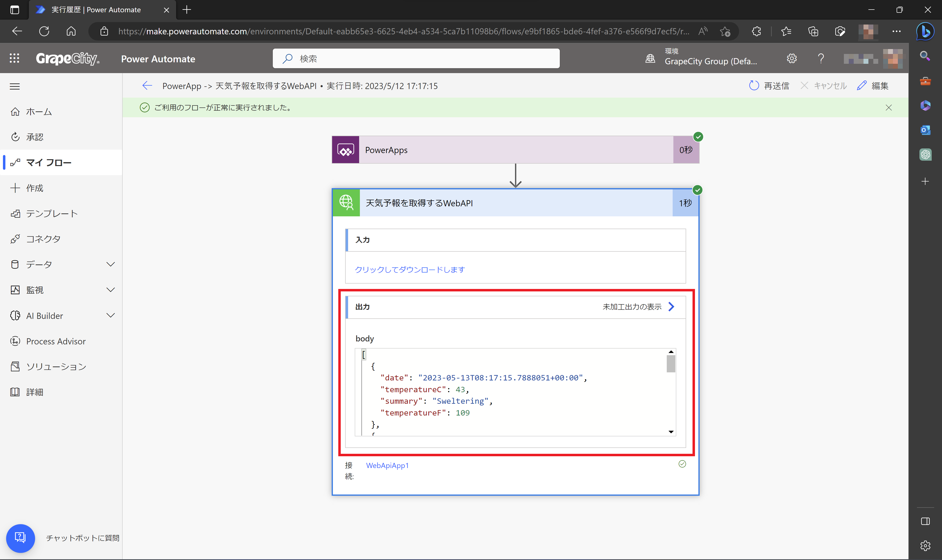
Task: Open Edge sidebar settings gear
Action: click(x=925, y=546)
